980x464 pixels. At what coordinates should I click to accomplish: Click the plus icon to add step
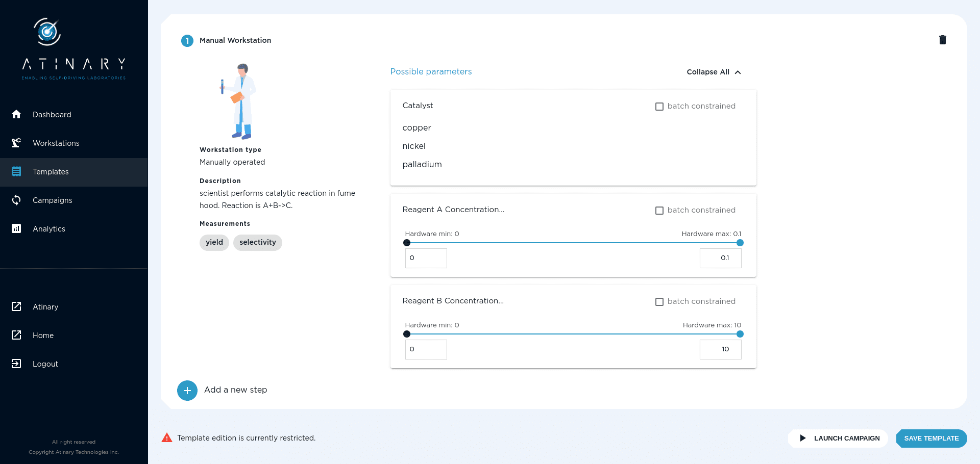click(x=187, y=391)
